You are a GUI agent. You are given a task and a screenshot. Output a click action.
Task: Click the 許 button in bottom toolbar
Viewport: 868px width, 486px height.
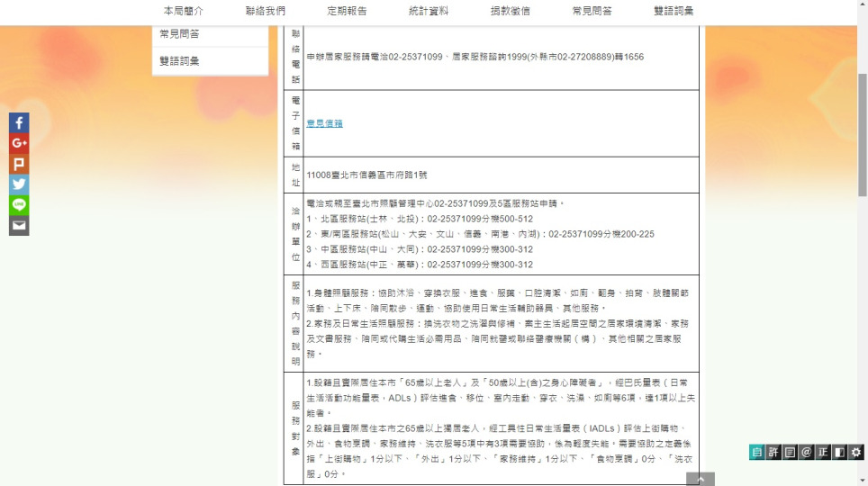(x=773, y=453)
